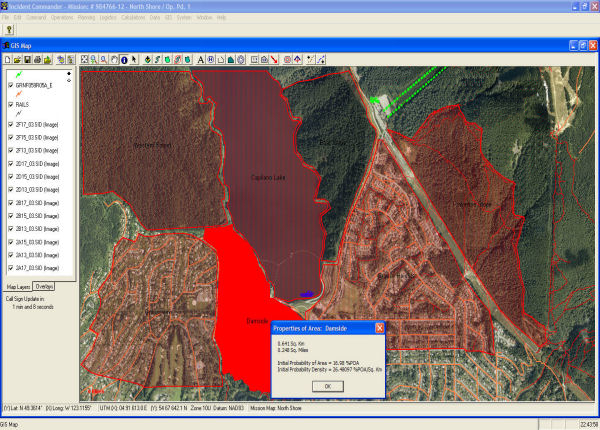
Task: Open the File menu
Action: click(5, 18)
